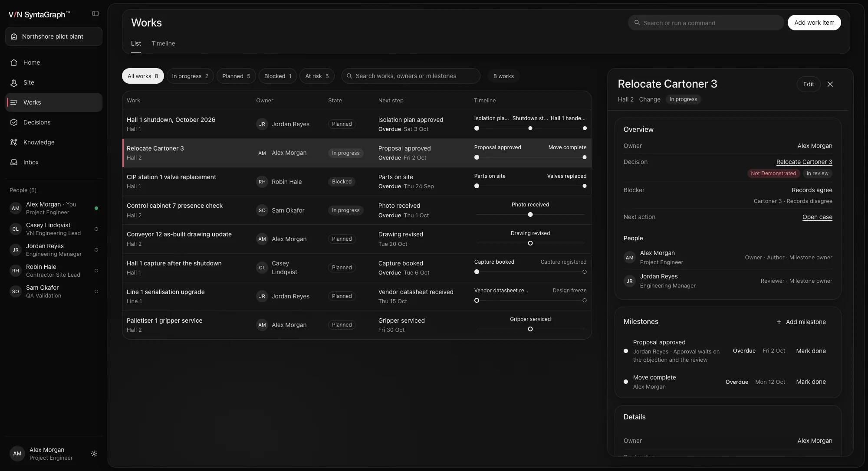
Task: Click the Move complete marker on Relocate Cartoner timeline
Action: 584,157
